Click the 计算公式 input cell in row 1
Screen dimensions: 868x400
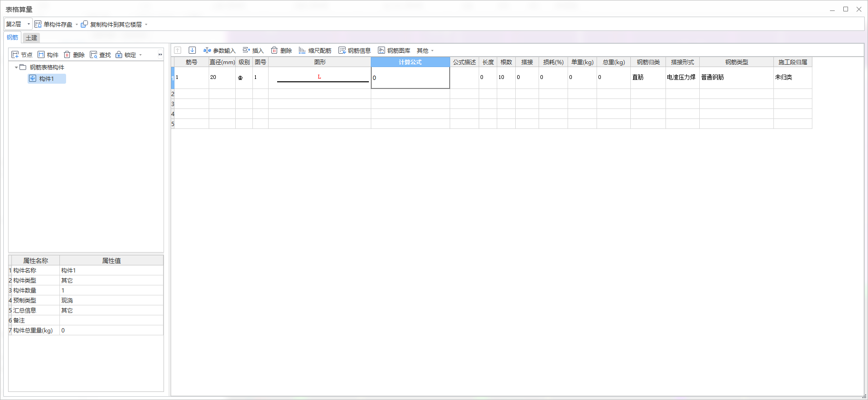pyautogui.click(x=410, y=78)
